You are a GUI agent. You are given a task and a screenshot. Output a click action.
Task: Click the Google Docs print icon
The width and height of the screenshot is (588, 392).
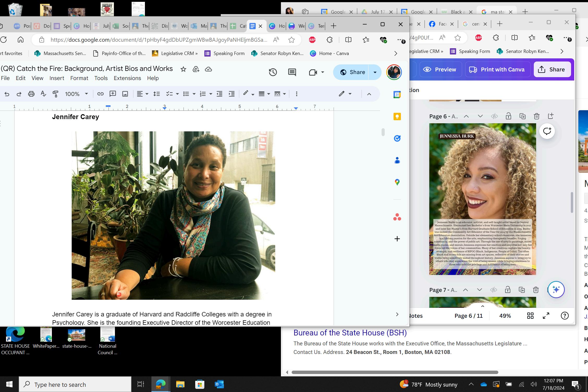[31, 94]
